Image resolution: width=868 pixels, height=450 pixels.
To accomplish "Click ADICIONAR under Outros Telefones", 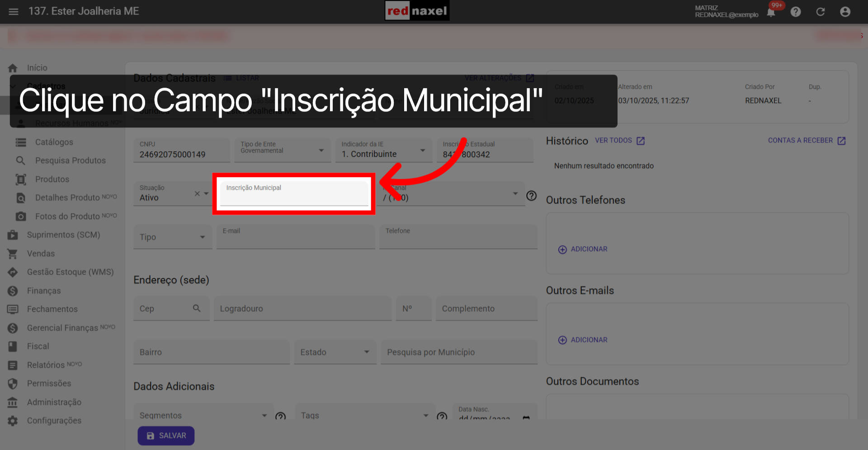I will (583, 249).
